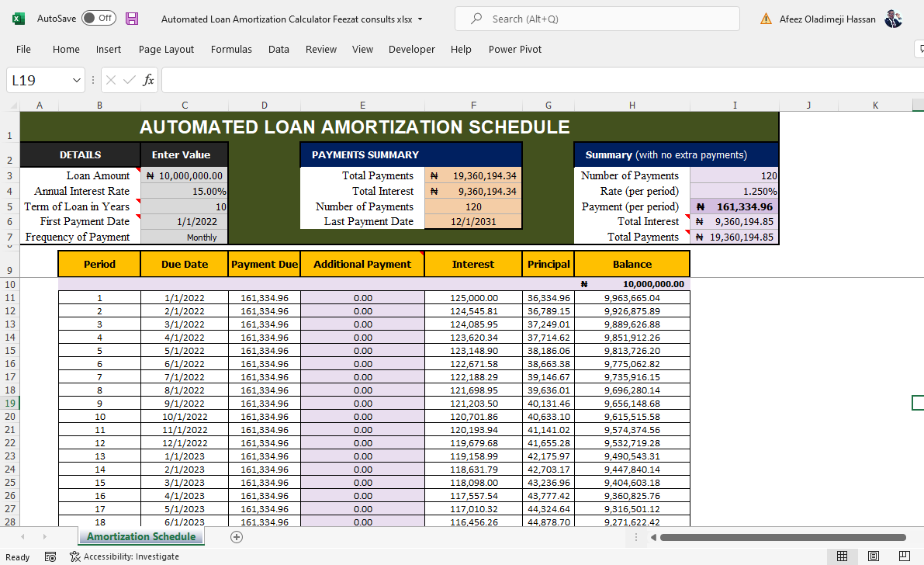Add a new worksheet with the plus icon
The image size is (924, 565).
click(236, 536)
